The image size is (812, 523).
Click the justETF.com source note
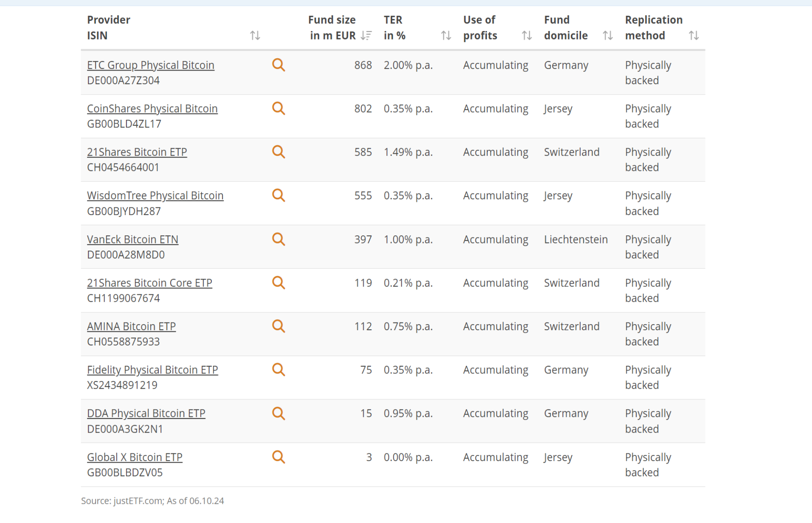153,500
